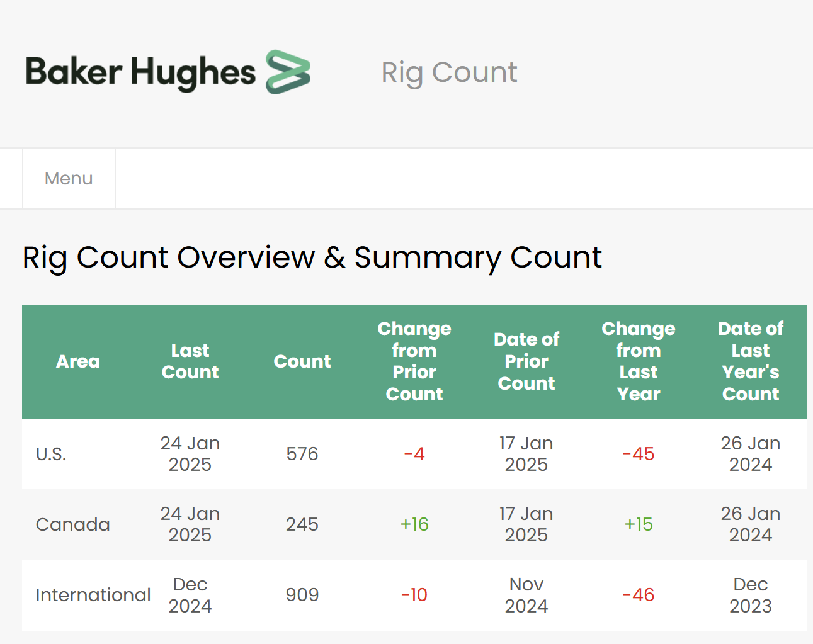The height and width of the screenshot is (644, 813).
Task: Click U.S. last year's date 26 Jan 2024
Action: pyautogui.click(x=751, y=454)
